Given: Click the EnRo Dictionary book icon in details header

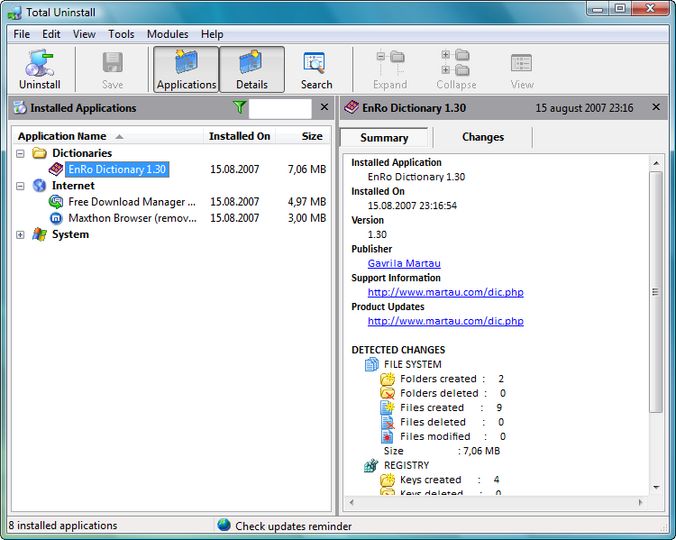Looking at the screenshot, I should click(x=351, y=107).
